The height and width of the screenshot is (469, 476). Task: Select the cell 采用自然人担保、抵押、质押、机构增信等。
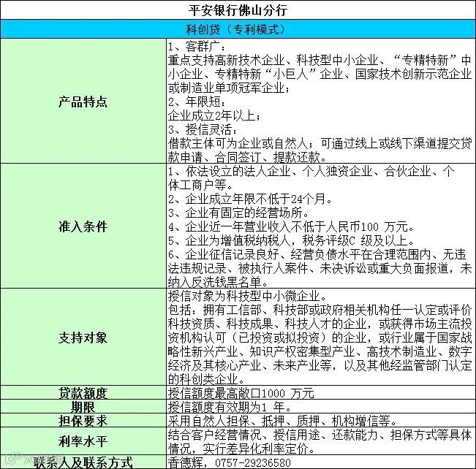coord(321,421)
